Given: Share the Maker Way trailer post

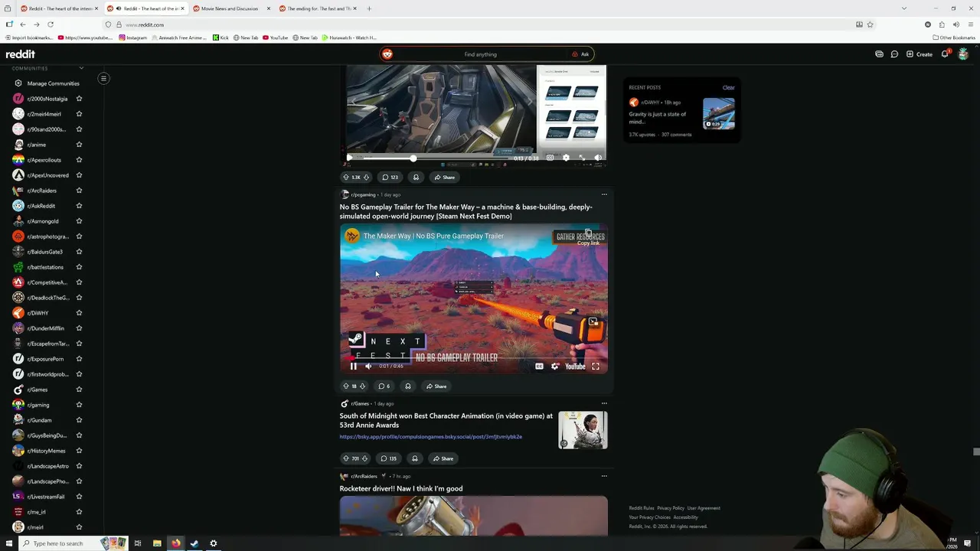Looking at the screenshot, I should click(436, 386).
